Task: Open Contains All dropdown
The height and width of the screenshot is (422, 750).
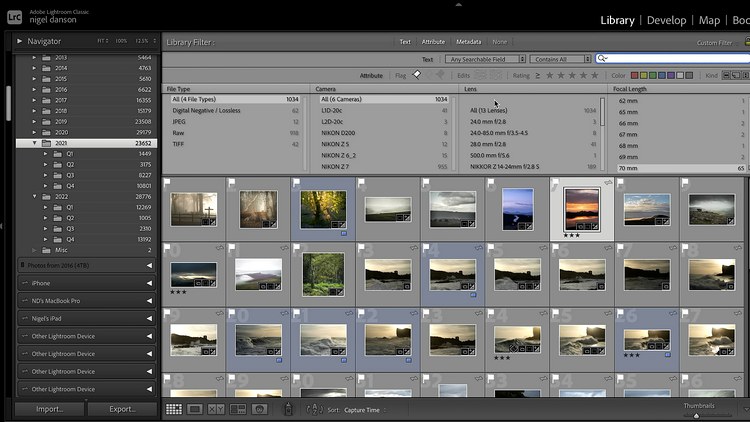Action: point(561,59)
